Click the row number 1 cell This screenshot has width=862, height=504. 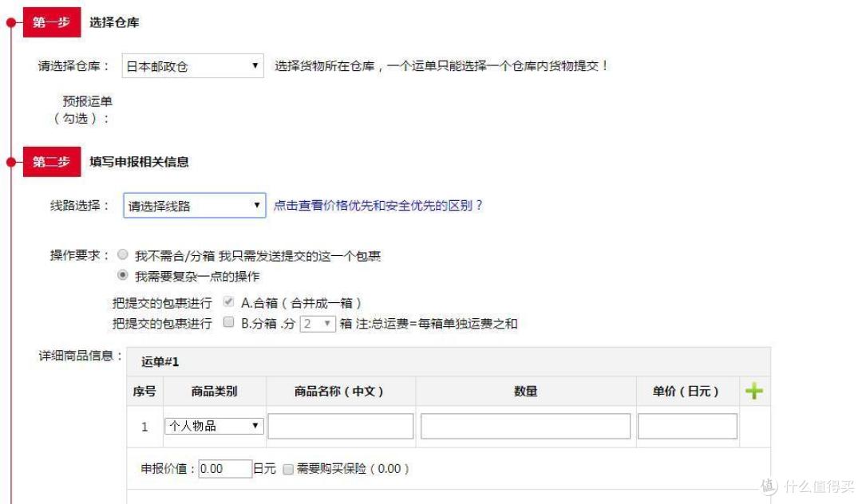(144, 427)
